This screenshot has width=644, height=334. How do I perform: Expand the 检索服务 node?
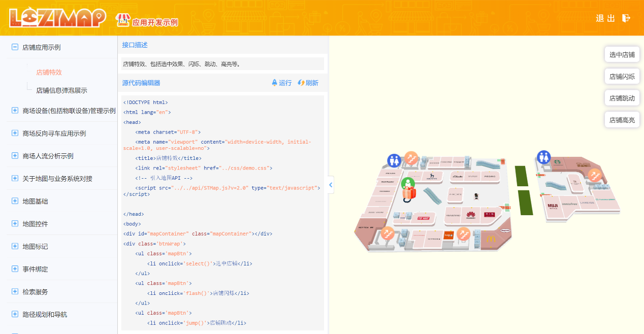click(15, 292)
